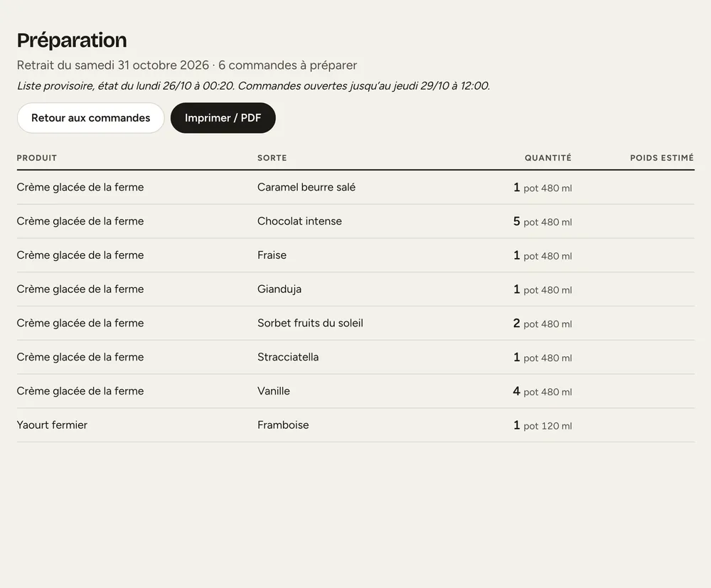Viewport: 711px width, 588px height.
Task: Click the quantity for Caramel beurre salé
Action: coord(542,188)
